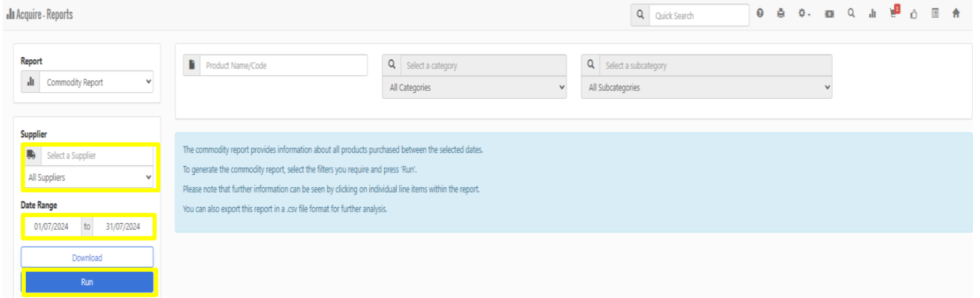Viewport: 980px width, 298px height.
Task: Click the help question mark icon
Action: pos(760,13)
